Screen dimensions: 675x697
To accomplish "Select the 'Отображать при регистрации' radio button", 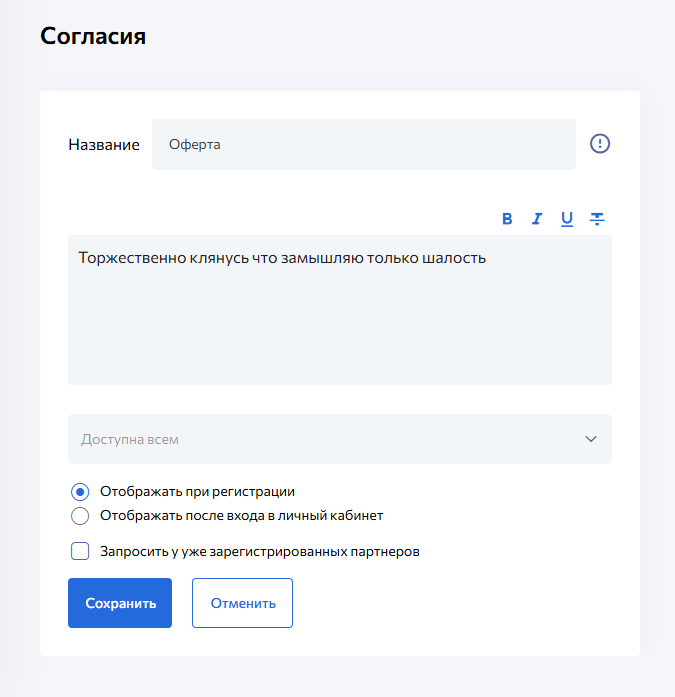I will point(80,492).
